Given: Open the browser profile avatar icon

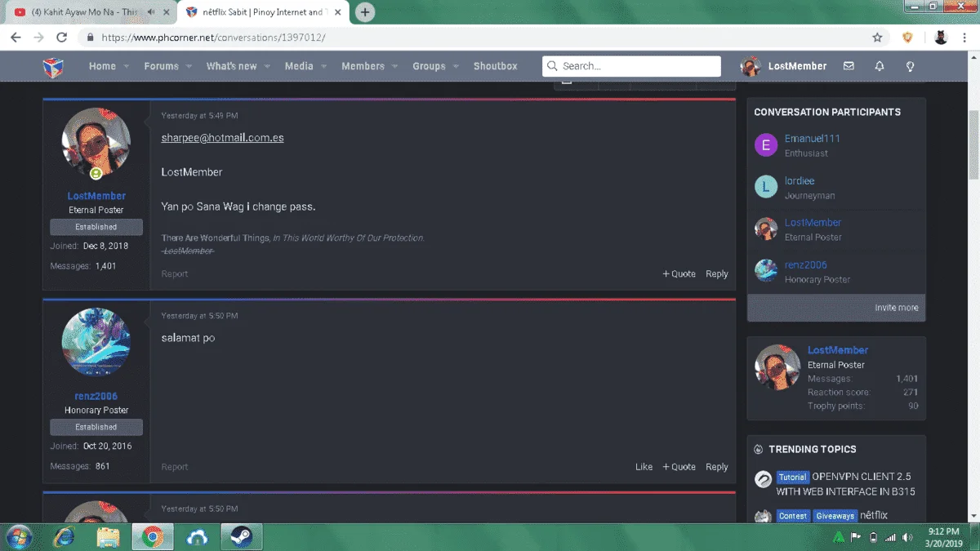Looking at the screenshot, I should [941, 38].
